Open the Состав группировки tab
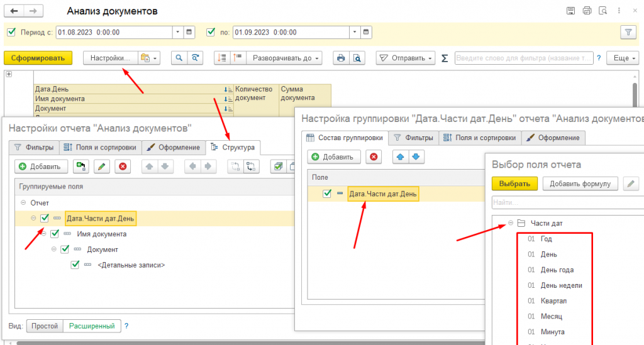 coord(345,138)
